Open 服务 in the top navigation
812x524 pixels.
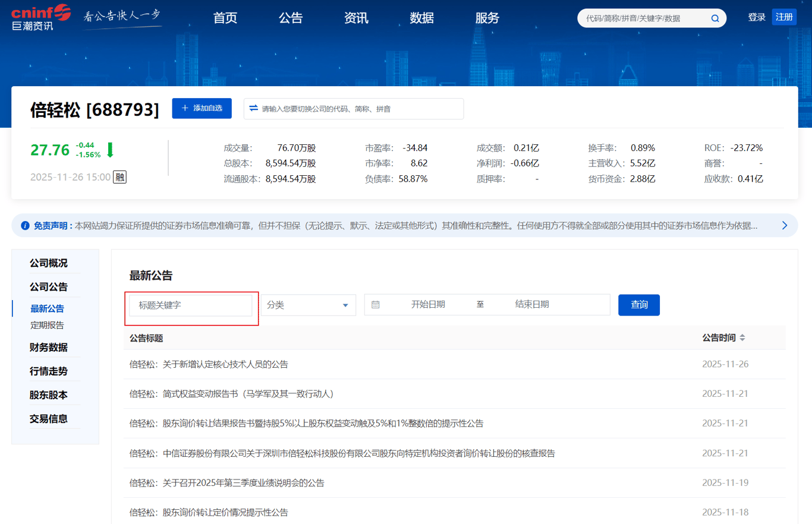tap(487, 18)
